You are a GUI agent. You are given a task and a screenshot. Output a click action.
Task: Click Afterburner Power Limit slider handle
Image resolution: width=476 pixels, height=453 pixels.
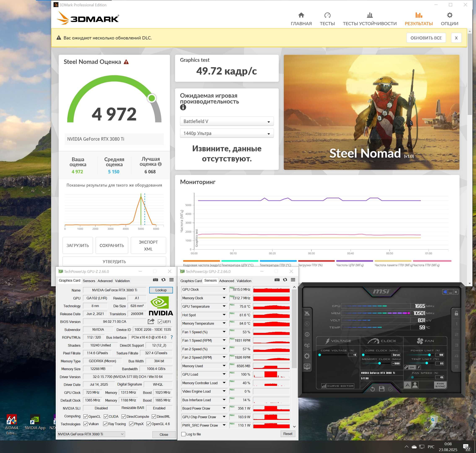(x=429, y=355)
